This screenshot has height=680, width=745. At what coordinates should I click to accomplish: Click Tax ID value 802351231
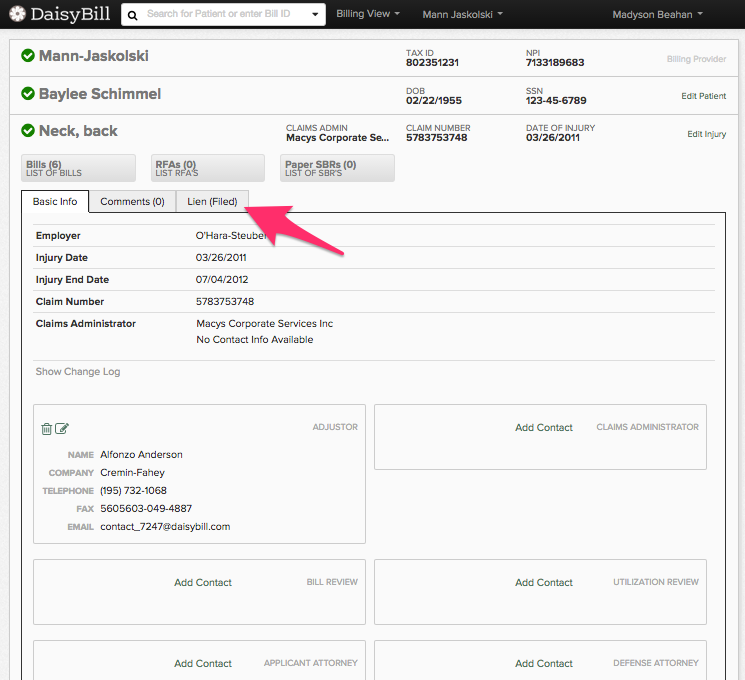point(432,63)
